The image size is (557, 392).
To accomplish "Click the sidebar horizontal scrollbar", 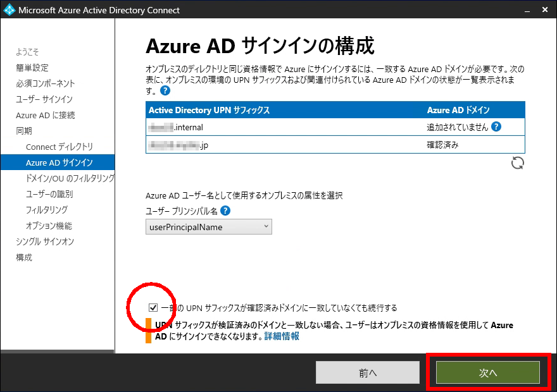I will pos(57,352).
